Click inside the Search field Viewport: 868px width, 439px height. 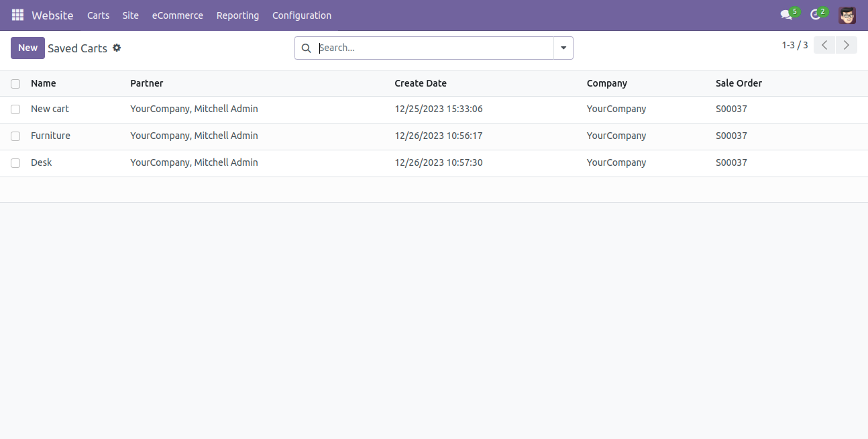(402, 48)
